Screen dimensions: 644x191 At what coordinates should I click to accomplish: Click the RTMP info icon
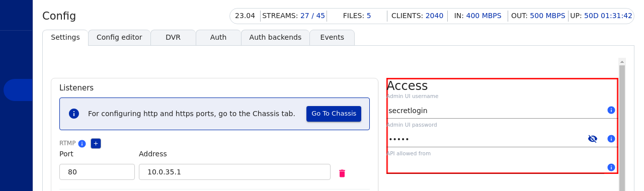[x=82, y=144]
